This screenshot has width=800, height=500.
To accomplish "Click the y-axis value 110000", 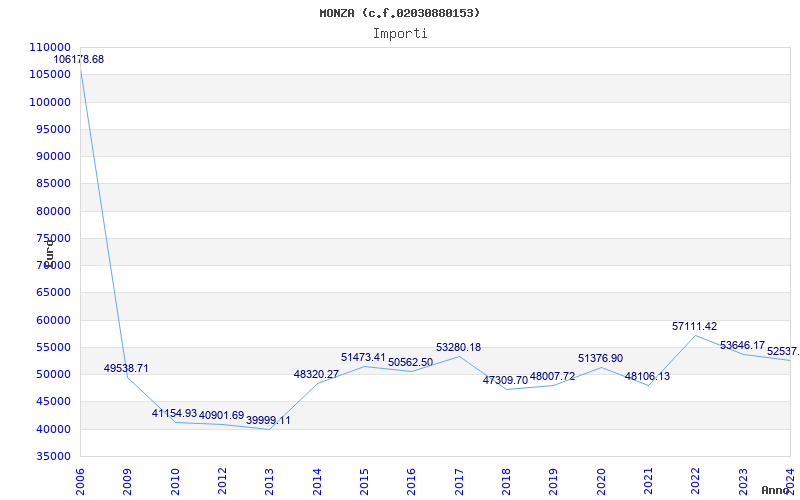I will 50,47.
